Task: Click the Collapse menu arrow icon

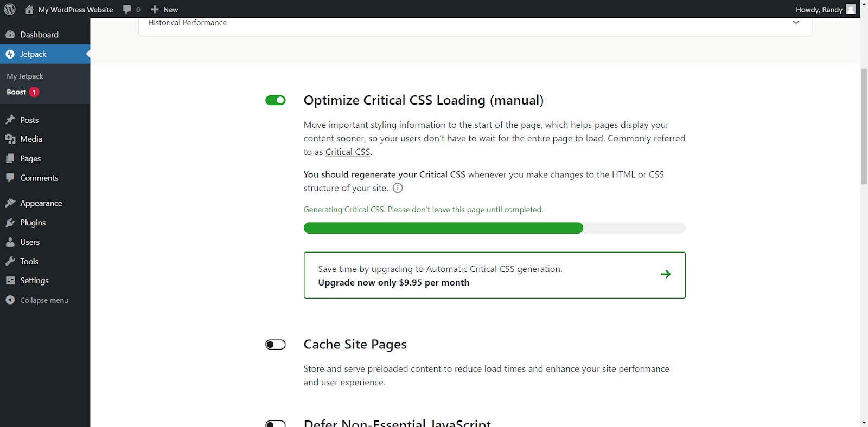Action: [x=10, y=300]
